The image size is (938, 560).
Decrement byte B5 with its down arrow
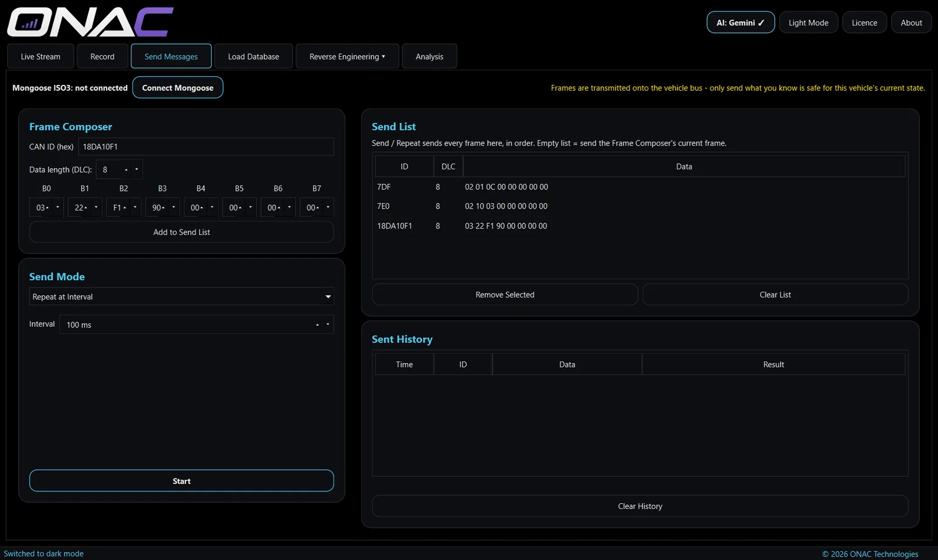coord(250,207)
